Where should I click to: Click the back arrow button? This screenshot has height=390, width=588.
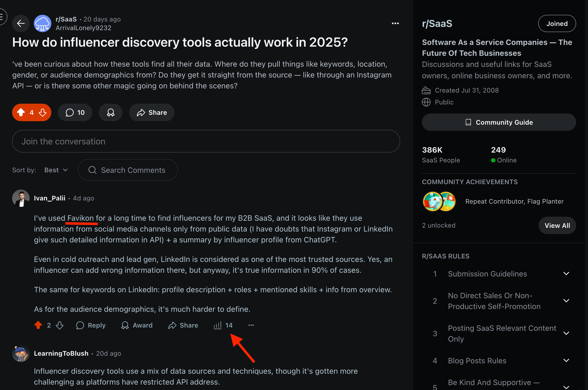[21, 23]
